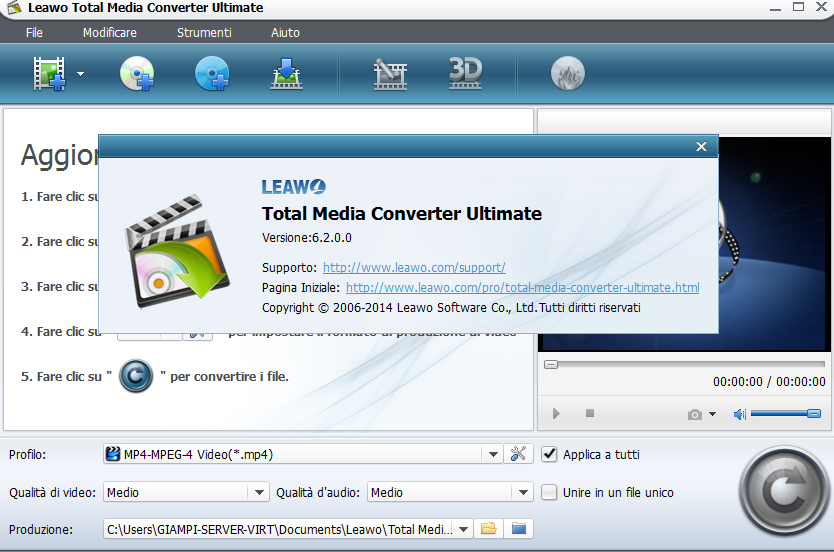Browse output folder with yellow folder icon
Image resolution: width=834 pixels, height=552 pixels.
click(488, 529)
